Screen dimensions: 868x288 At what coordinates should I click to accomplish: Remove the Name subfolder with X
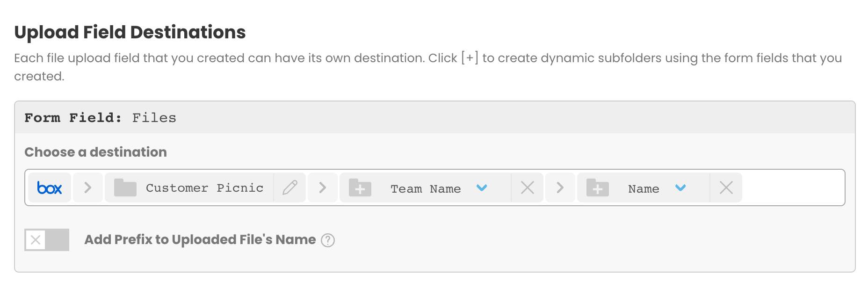click(x=726, y=188)
